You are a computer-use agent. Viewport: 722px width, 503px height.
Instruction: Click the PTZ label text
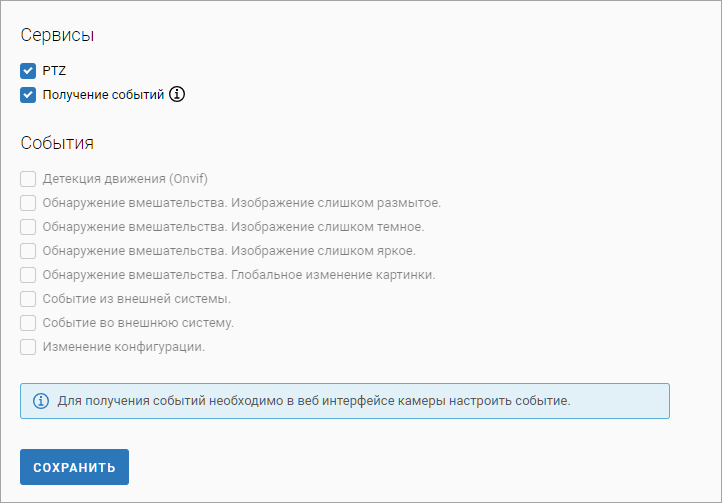point(54,71)
